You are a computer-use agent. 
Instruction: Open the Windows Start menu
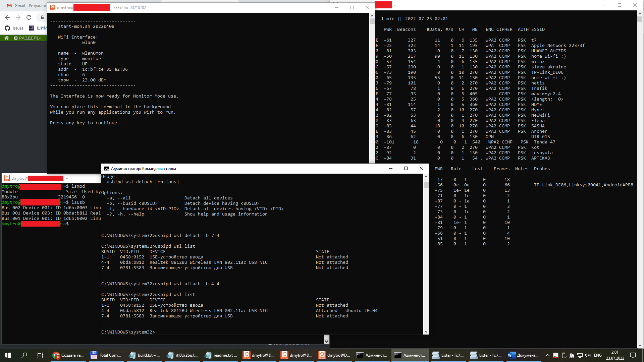(x=8, y=355)
